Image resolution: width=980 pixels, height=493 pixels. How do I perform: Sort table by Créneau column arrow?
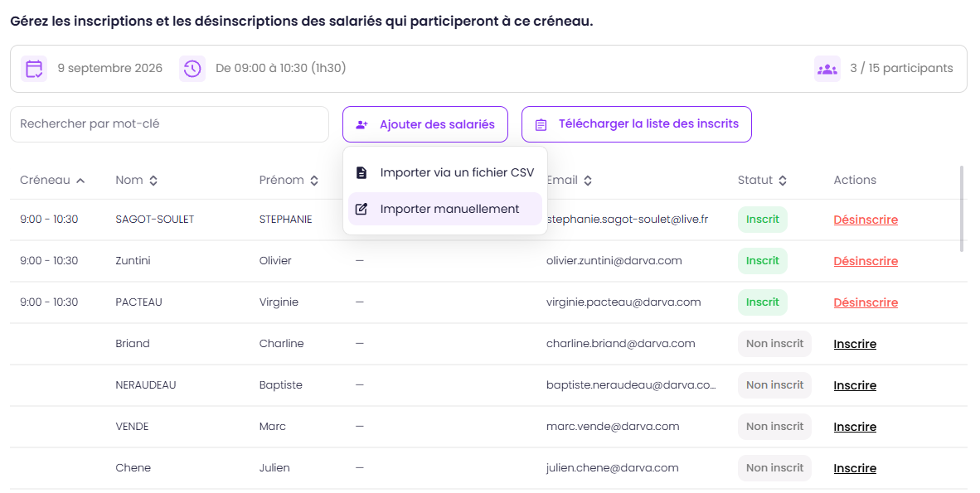tap(80, 181)
